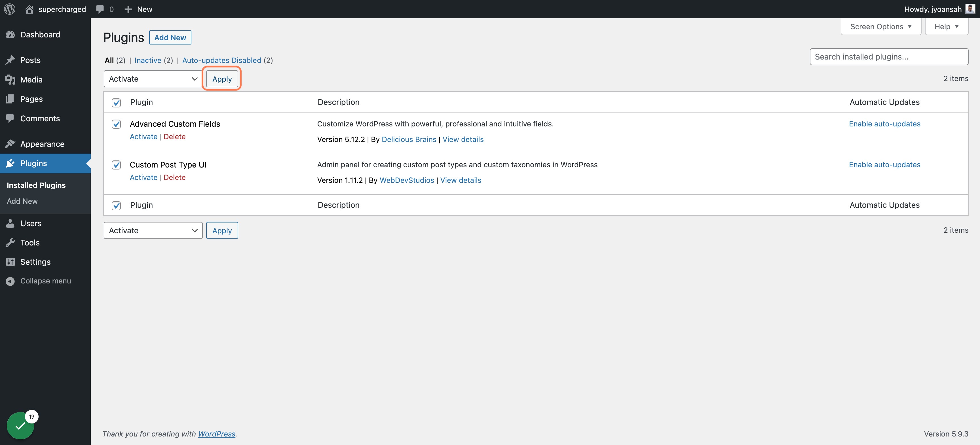Filter by Inactive plugins
Viewport: 980px width, 445px height.
(x=148, y=60)
